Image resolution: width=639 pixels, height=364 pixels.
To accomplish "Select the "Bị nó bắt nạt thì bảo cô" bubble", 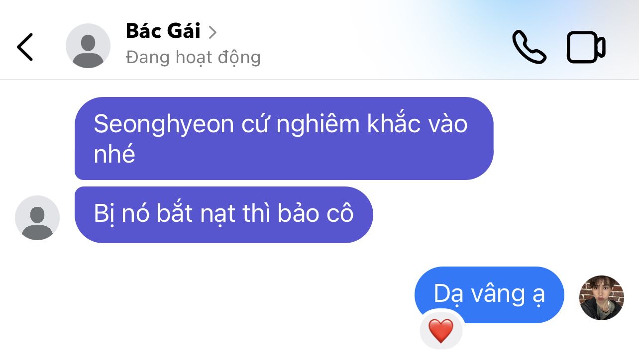I will click(223, 215).
